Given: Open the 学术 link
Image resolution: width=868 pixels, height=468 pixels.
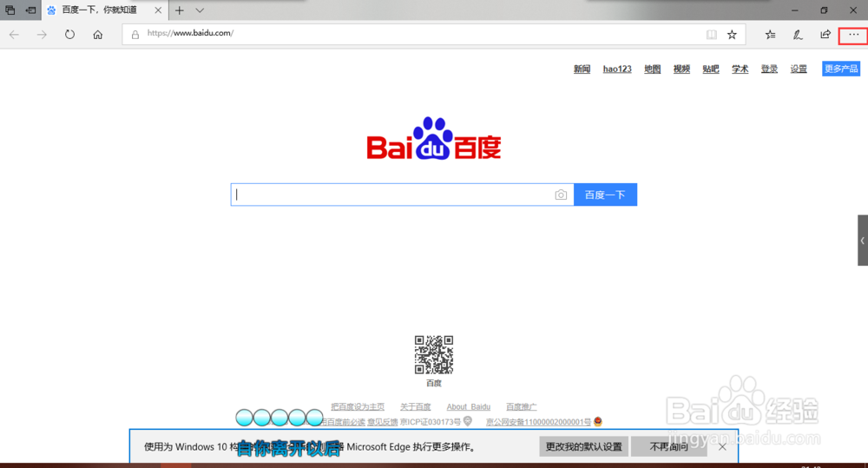Looking at the screenshot, I should 740,69.
